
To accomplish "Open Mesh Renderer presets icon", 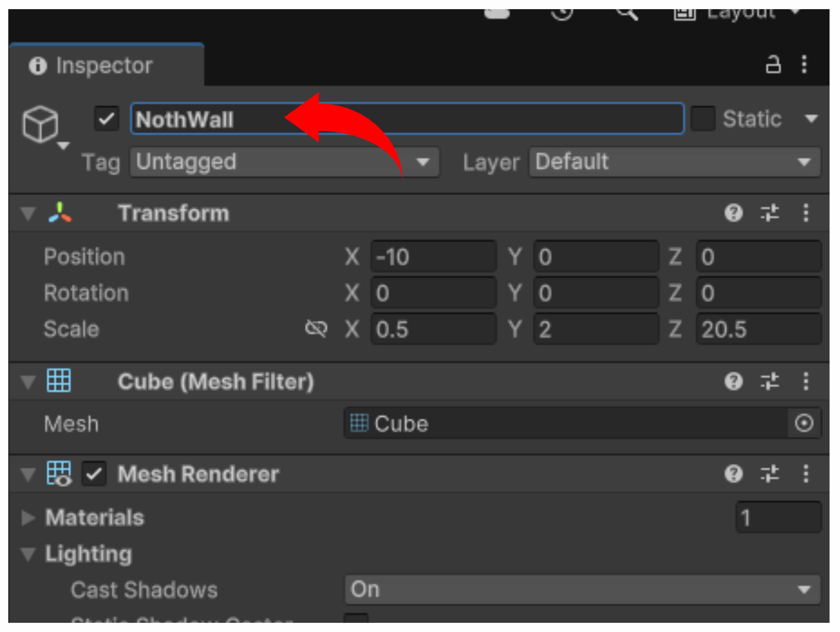I will [x=769, y=474].
